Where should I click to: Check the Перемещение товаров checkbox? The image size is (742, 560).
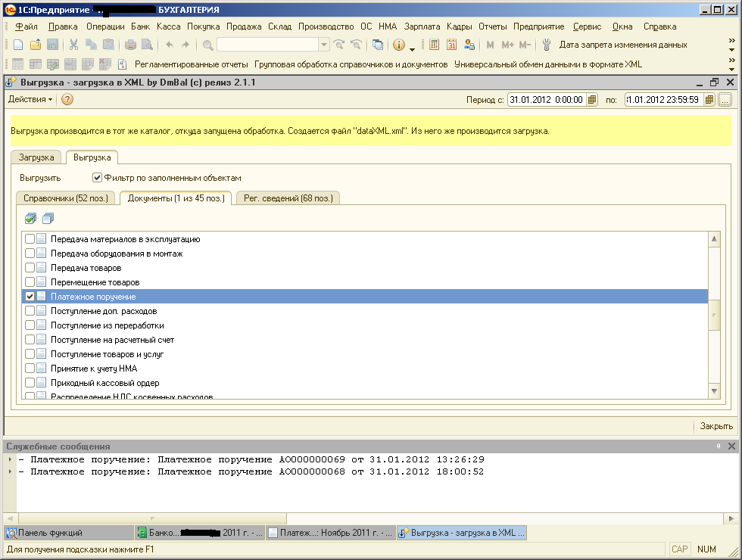[x=30, y=282]
